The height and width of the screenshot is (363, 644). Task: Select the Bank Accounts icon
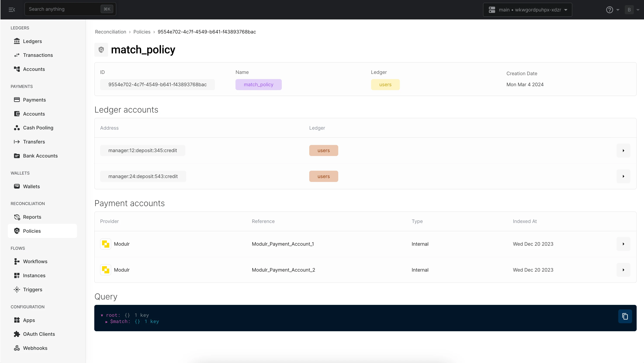tap(17, 156)
